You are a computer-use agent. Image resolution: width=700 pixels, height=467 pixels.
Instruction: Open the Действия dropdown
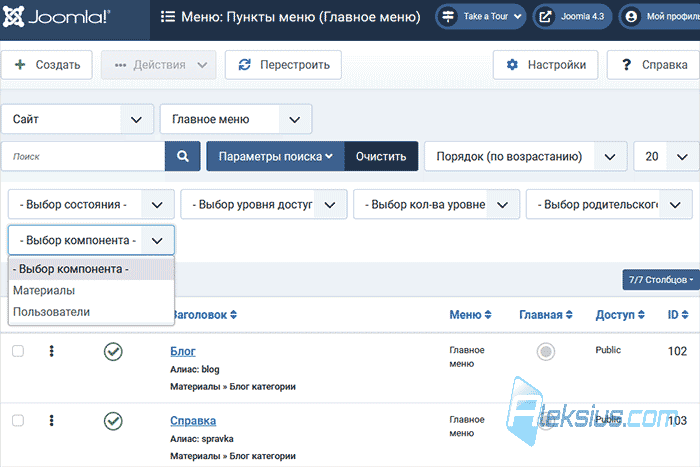pos(158,65)
